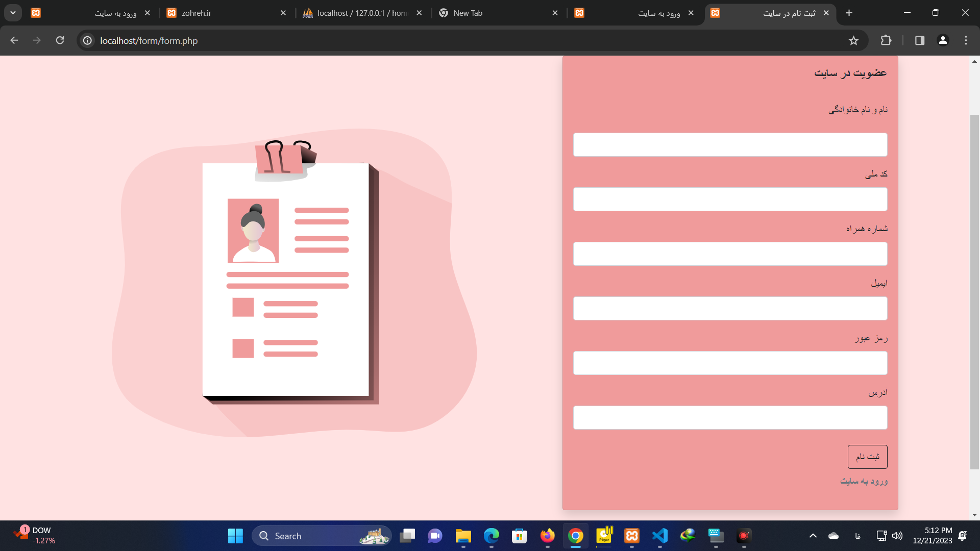Open the Extensions puzzle icon

pyautogui.click(x=886, y=40)
